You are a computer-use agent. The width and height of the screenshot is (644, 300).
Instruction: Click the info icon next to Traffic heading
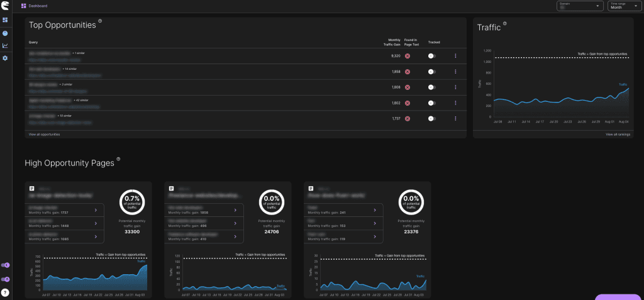click(505, 24)
